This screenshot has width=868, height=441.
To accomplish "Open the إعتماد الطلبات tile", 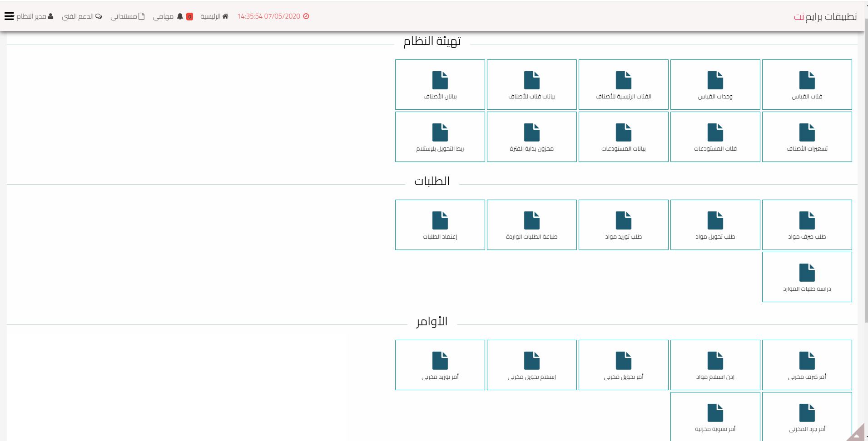I will (440, 225).
